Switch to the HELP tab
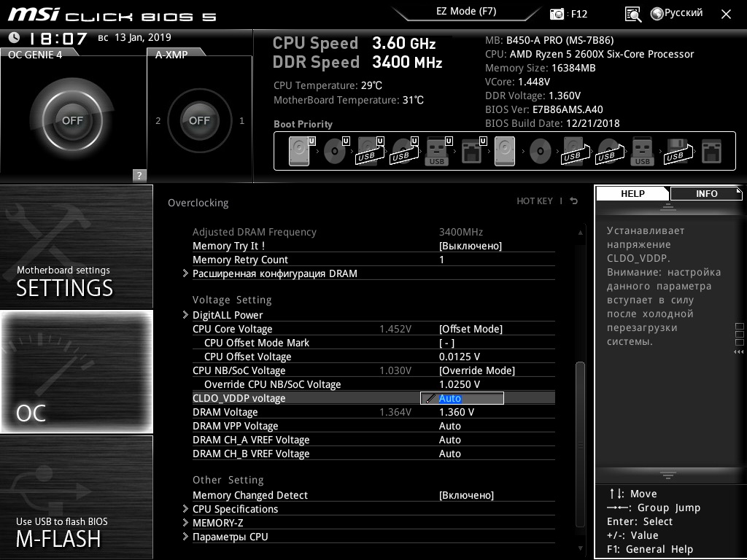The image size is (747, 560). (632, 193)
